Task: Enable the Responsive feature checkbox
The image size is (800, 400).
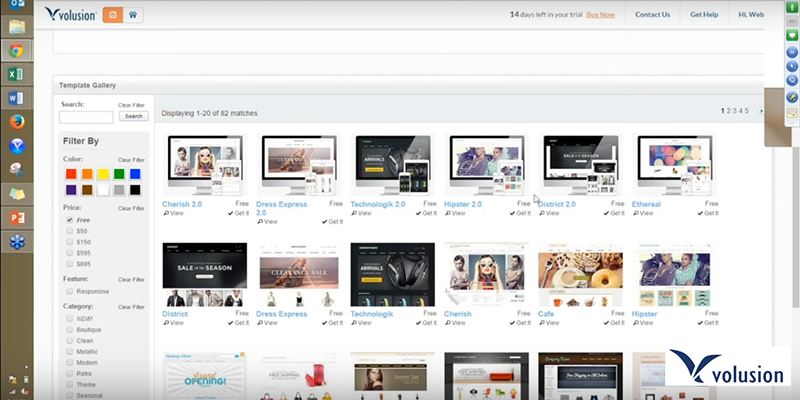Action: tap(69, 291)
